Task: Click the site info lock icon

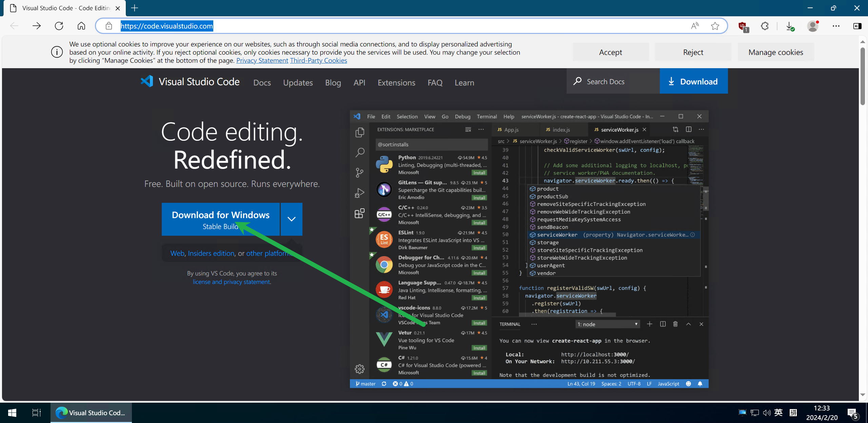Action: (108, 26)
